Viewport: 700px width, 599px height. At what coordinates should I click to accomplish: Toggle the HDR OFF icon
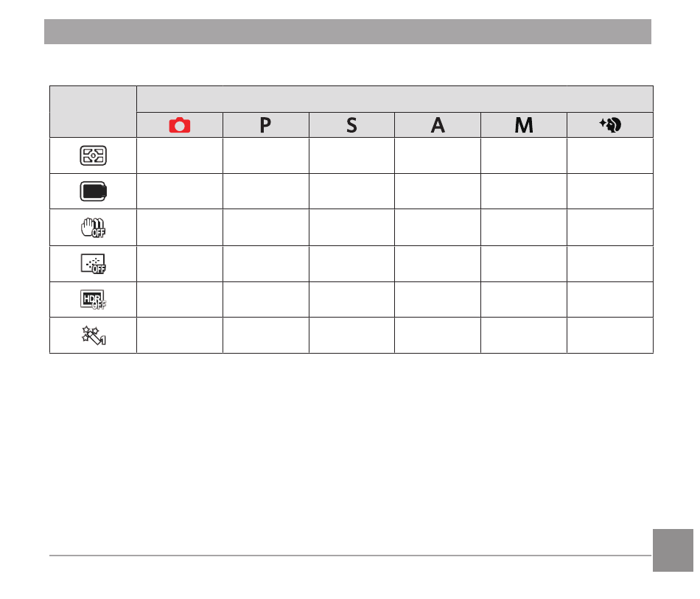point(93,299)
